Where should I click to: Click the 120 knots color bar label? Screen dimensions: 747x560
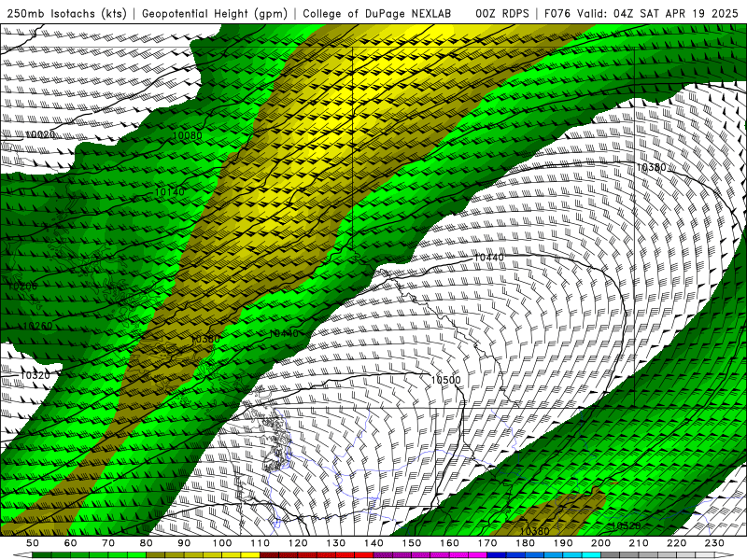click(x=298, y=543)
